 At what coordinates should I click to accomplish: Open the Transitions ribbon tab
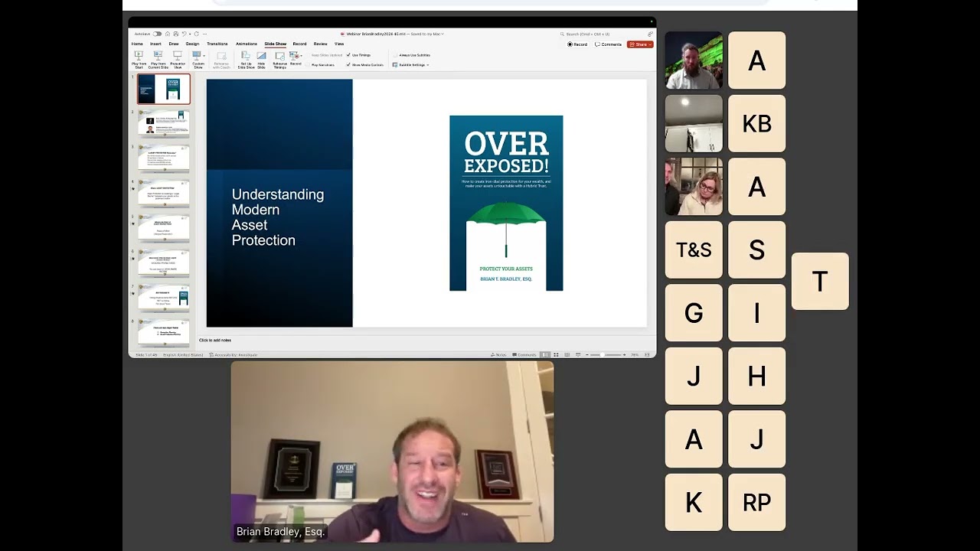tap(217, 44)
